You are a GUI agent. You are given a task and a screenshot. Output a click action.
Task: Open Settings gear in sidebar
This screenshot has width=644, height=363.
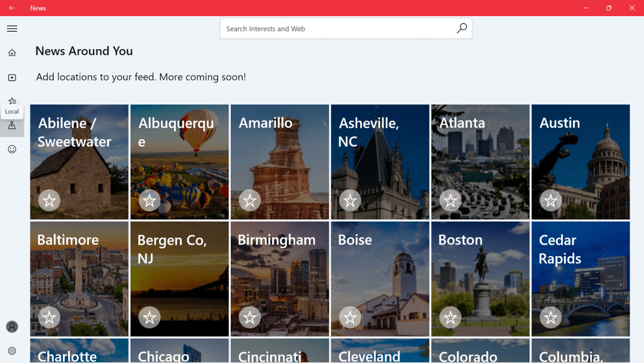[12, 351]
